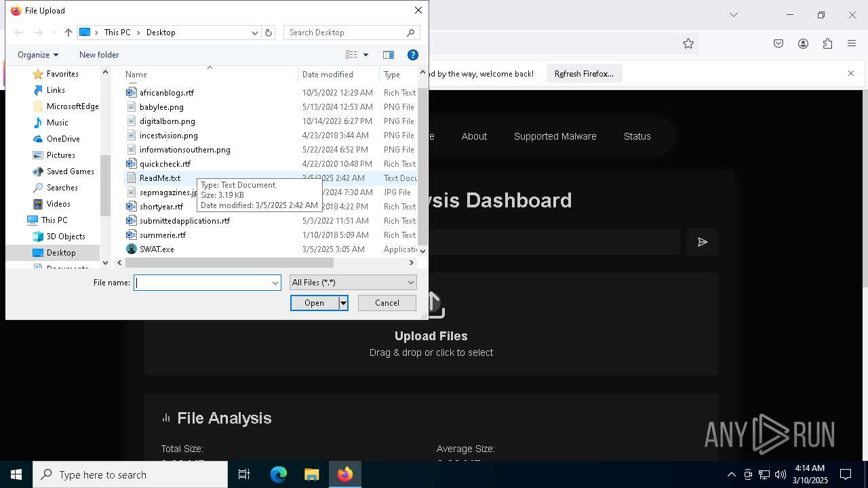Select This PC in the navigation tree
This screenshot has width=868, height=488.
coord(54,220)
